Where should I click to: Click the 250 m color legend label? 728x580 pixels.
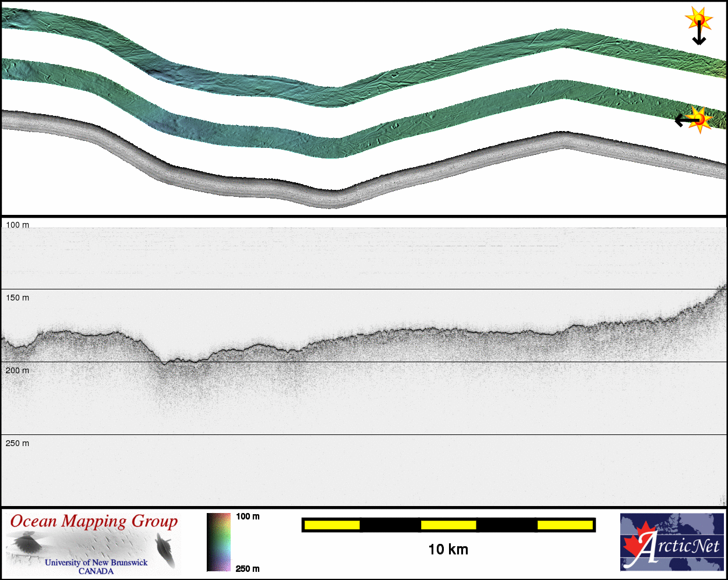(248, 568)
